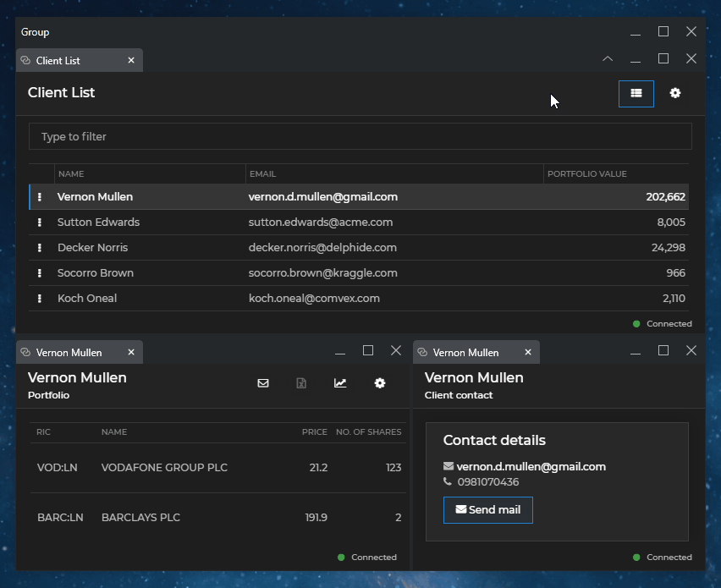Viewport: 721px width, 588px height.
Task: Click the Type to filter field
Action: pos(360,136)
